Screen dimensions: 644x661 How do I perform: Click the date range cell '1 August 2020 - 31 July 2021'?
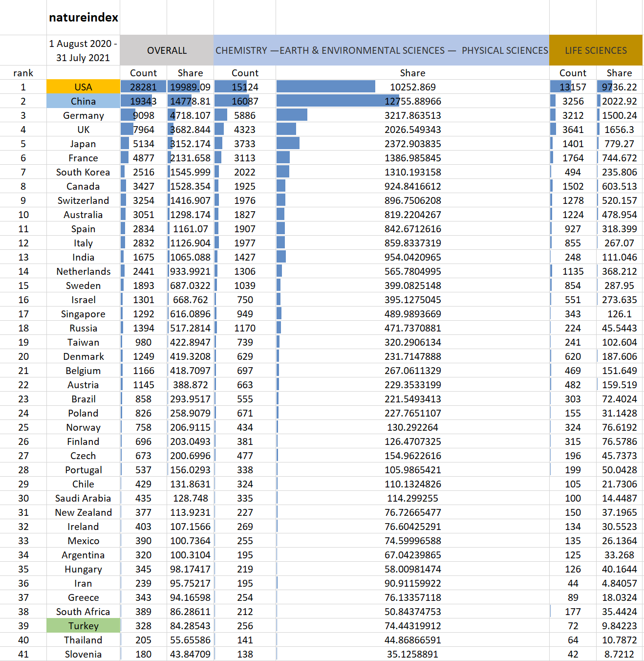84,50
